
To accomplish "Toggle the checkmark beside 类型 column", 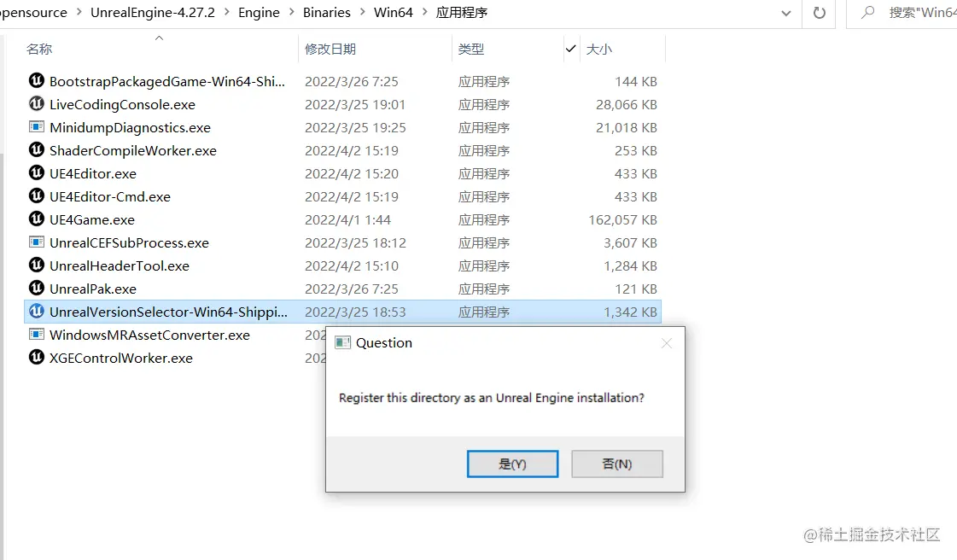I will click(x=570, y=49).
